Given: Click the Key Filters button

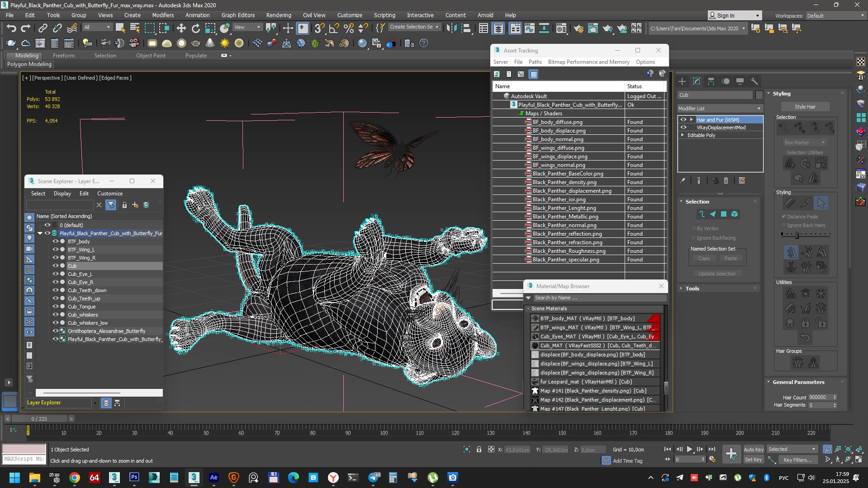Looking at the screenshot, I should coord(797,460).
